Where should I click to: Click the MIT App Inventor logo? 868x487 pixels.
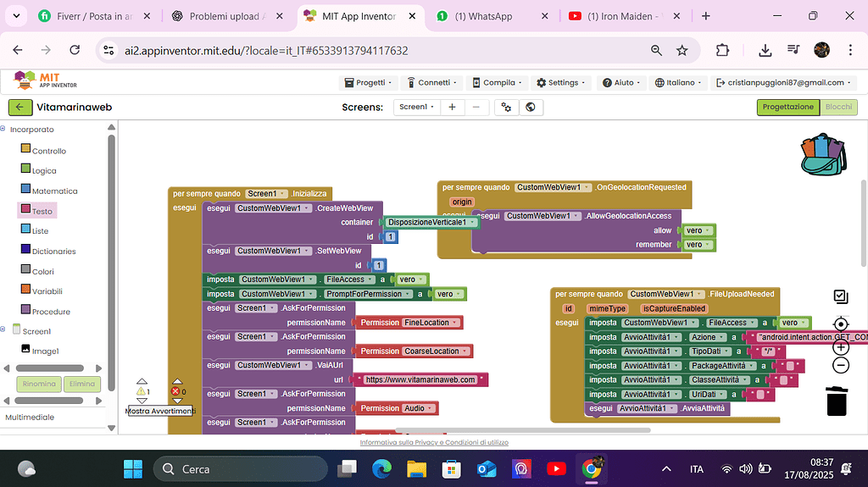pyautogui.click(x=45, y=80)
